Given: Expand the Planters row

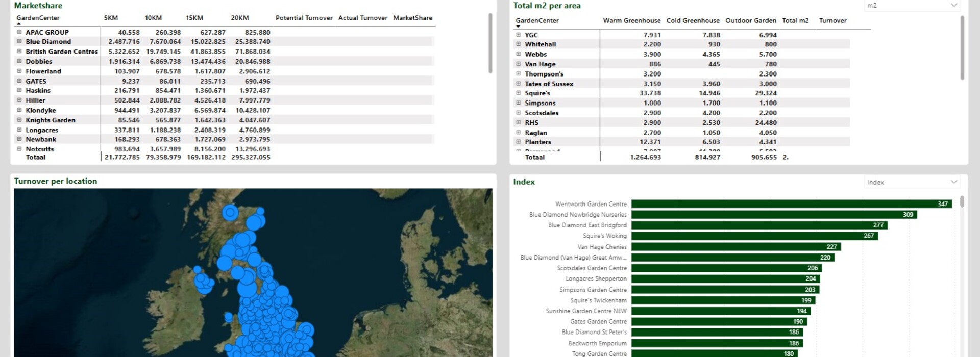Looking at the screenshot, I should tap(518, 142).
